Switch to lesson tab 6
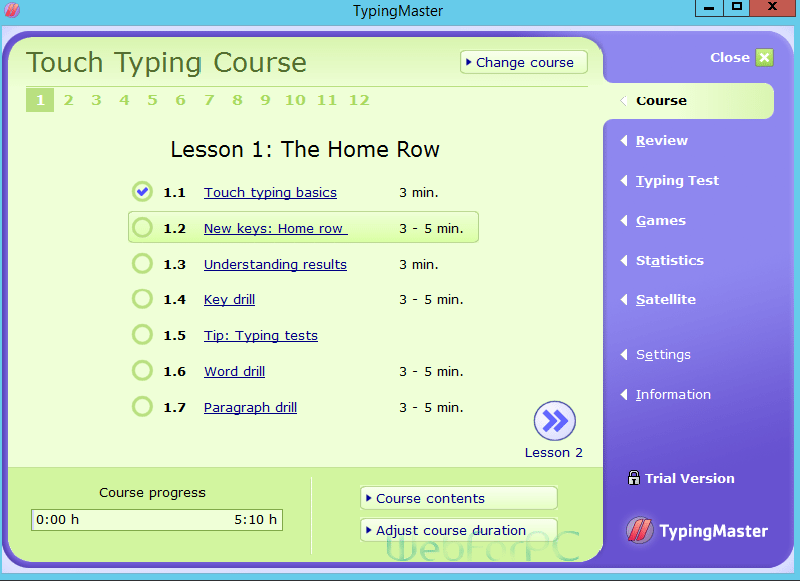 pyautogui.click(x=181, y=100)
